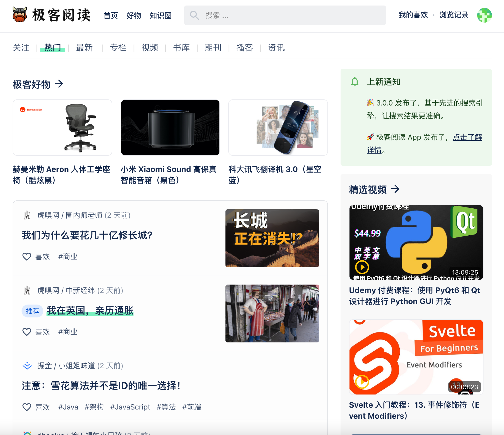Select the 热门 tab
This screenshot has height=435, width=504.
pyautogui.click(x=53, y=48)
